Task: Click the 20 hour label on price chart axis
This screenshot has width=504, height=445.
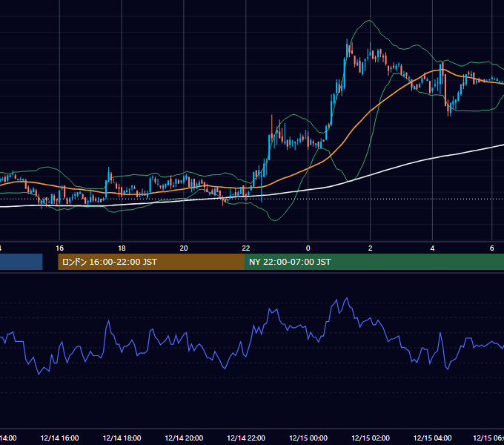Action: point(184,248)
